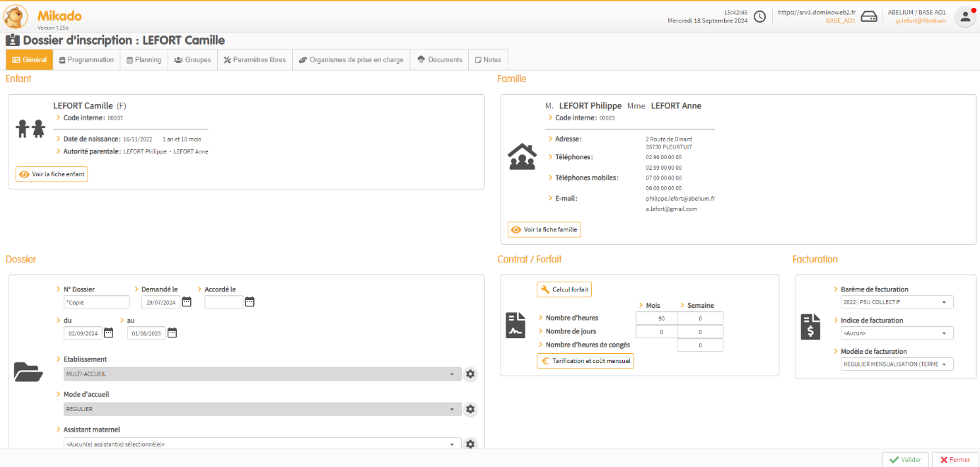The image size is (980, 467).
Task: Switch to the Programmation tab
Action: coord(86,60)
